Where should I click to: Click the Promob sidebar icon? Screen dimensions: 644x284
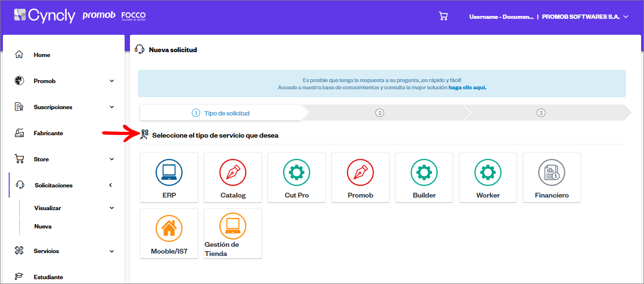coord(19,81)
